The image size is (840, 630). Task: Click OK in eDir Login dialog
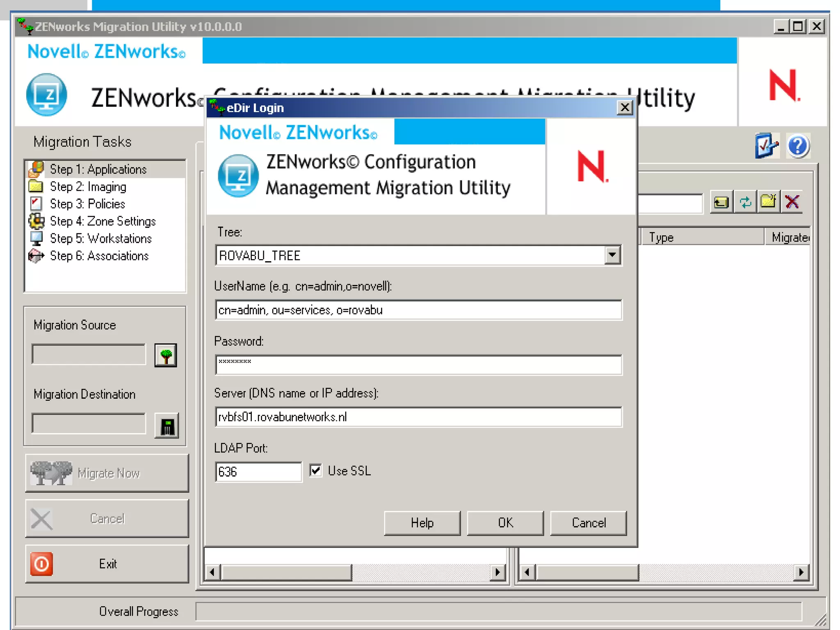[x=505, y=523]
